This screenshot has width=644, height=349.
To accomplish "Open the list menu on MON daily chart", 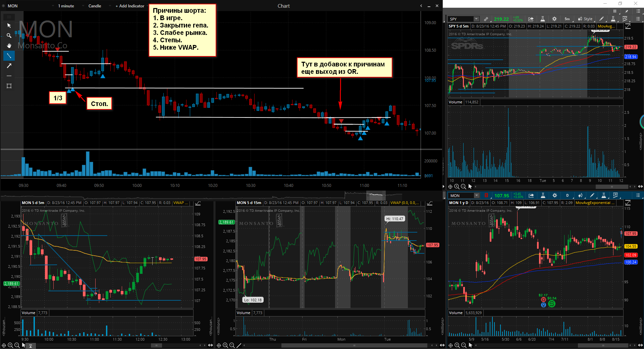I will click(638, 195).
